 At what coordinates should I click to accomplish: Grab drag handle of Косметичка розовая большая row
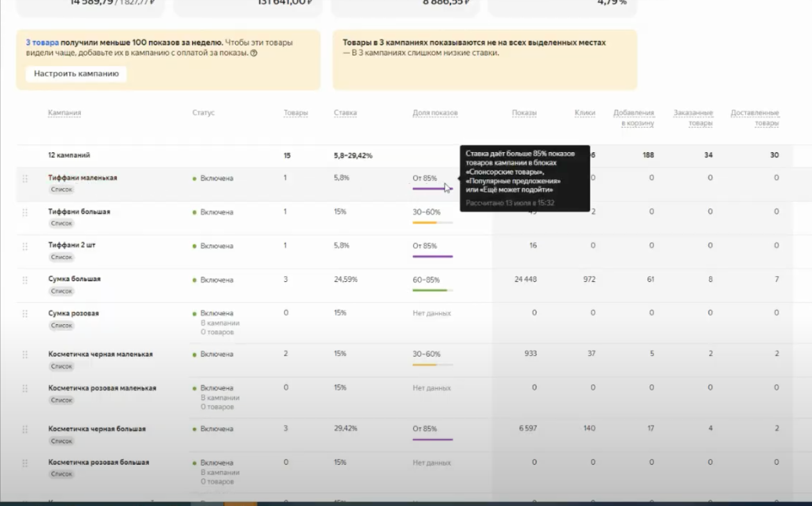(x=25, y=463)
